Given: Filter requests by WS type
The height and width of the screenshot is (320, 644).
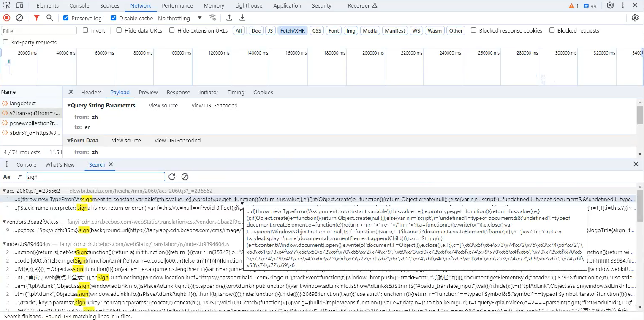Looking at the screenshot, I should [416, 30].
